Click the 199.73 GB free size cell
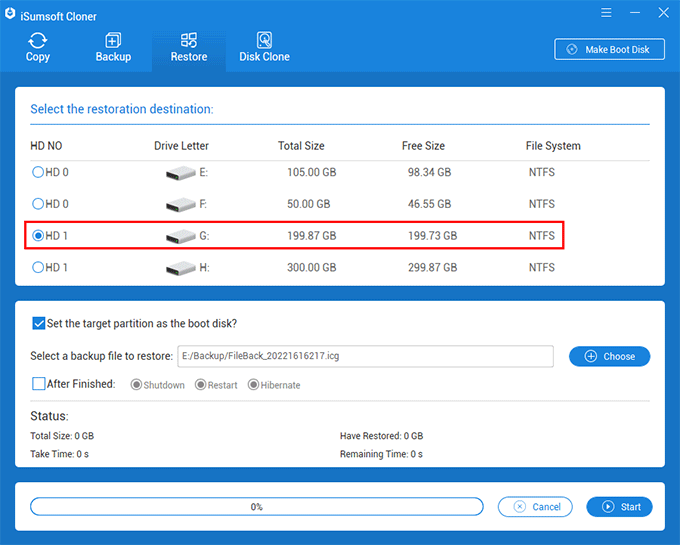680x545 pixels. (432, 235)
